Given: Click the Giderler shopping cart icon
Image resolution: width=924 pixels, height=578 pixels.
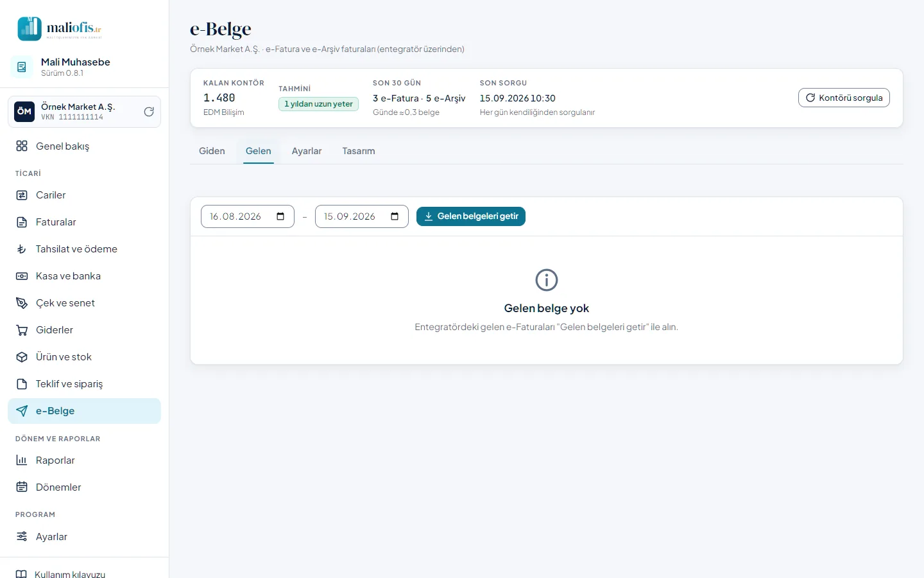Looking at the screenshot, I should (22, 330).
